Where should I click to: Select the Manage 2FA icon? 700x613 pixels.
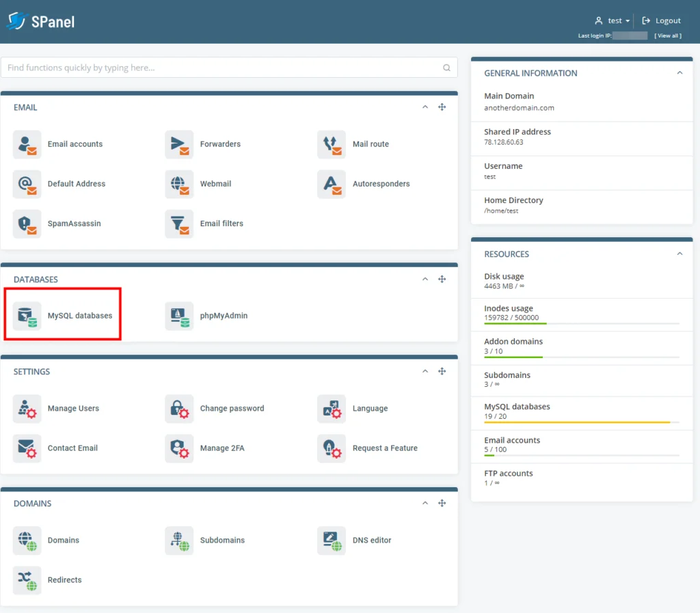(180, 448)
